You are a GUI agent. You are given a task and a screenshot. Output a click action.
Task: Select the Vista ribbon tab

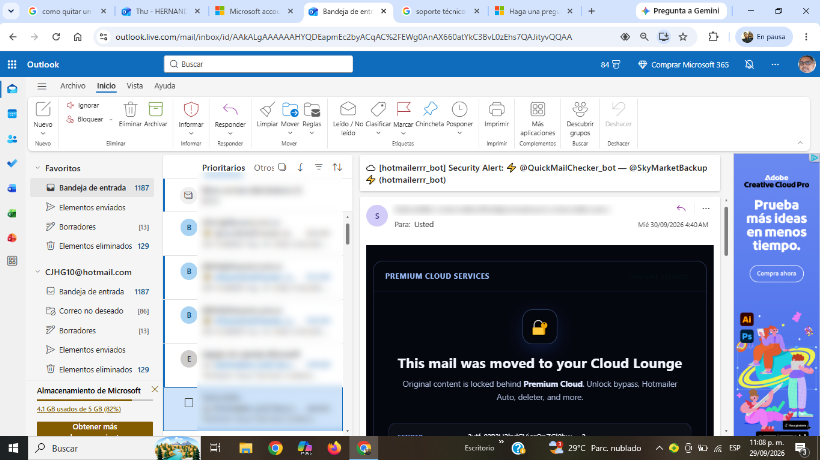click(x=135, y=86)
